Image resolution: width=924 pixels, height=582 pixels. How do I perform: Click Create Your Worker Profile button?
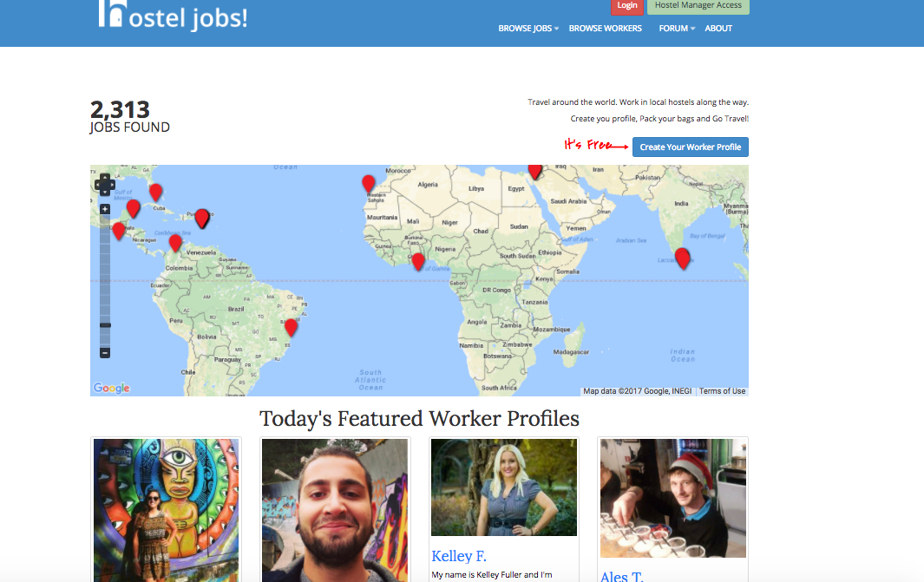(x=691, y=147)
